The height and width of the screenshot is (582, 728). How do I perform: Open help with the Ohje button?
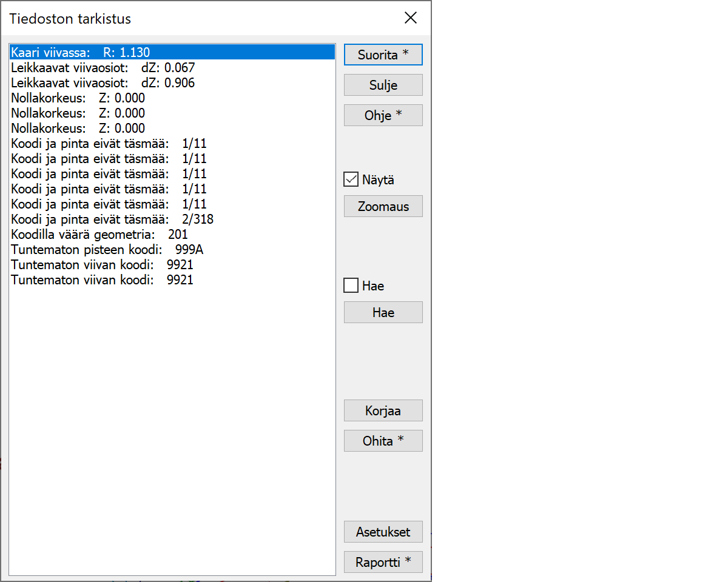click(x=383, y=115)
